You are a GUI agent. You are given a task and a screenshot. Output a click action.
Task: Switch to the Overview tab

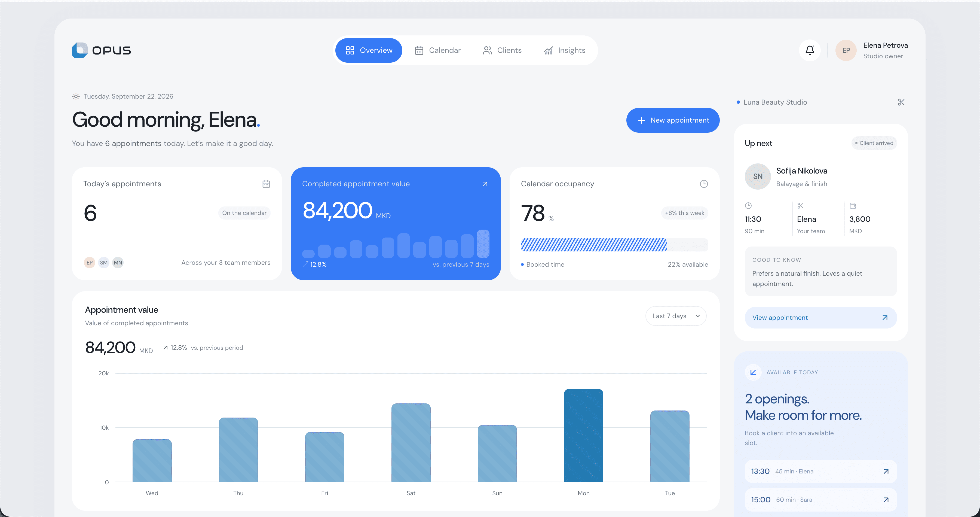coord(368,50)
